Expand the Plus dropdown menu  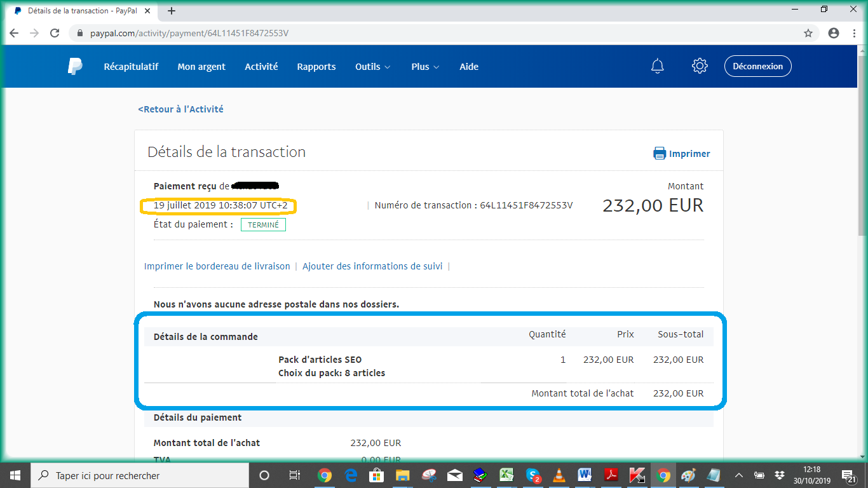coord(425,67)
